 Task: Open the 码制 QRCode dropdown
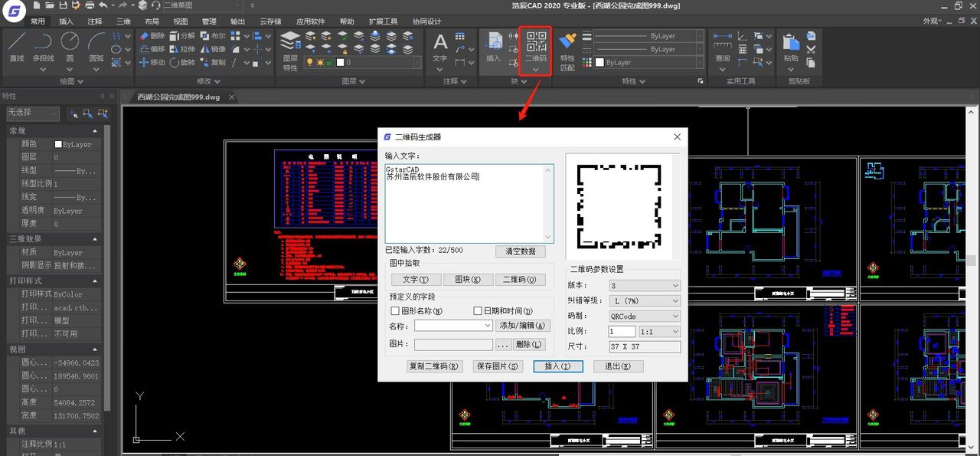tap(643, 316)
